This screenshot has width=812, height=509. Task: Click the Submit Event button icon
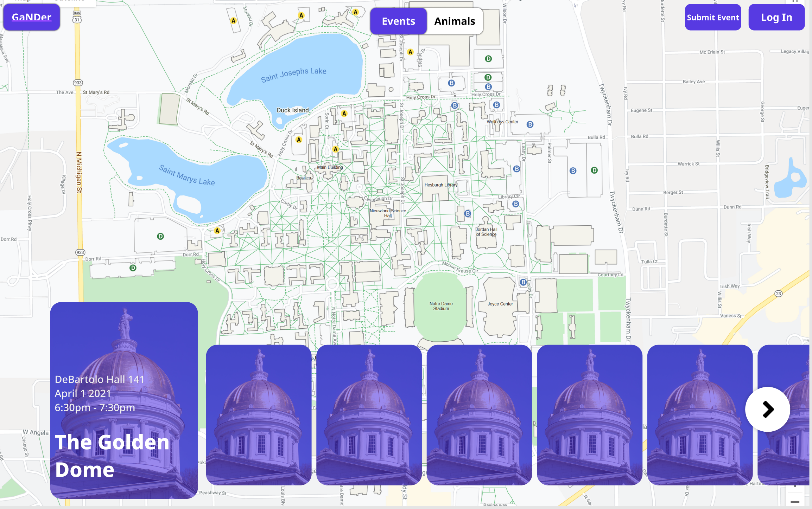point(712,17)
